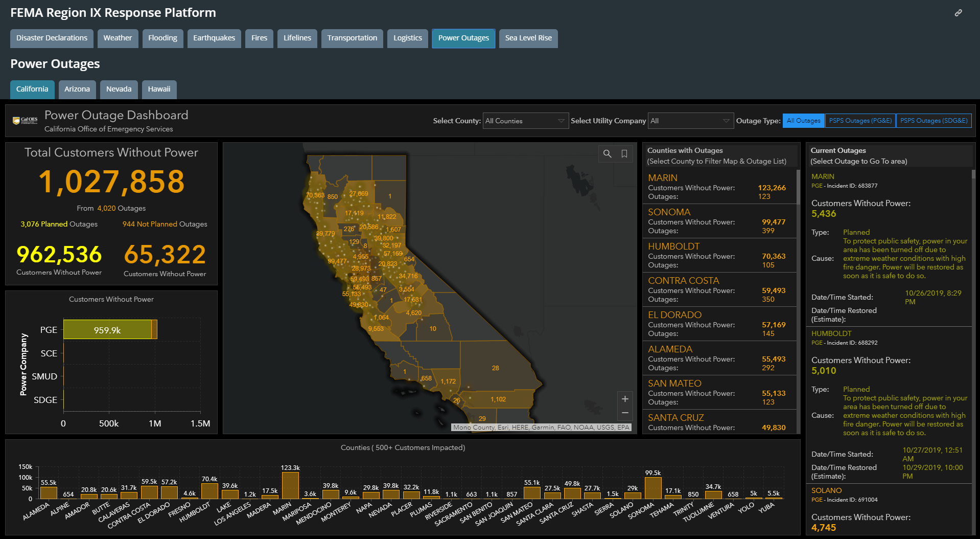Switch to the Weather tab
980x539 pixels.
[x=118, y=38]
